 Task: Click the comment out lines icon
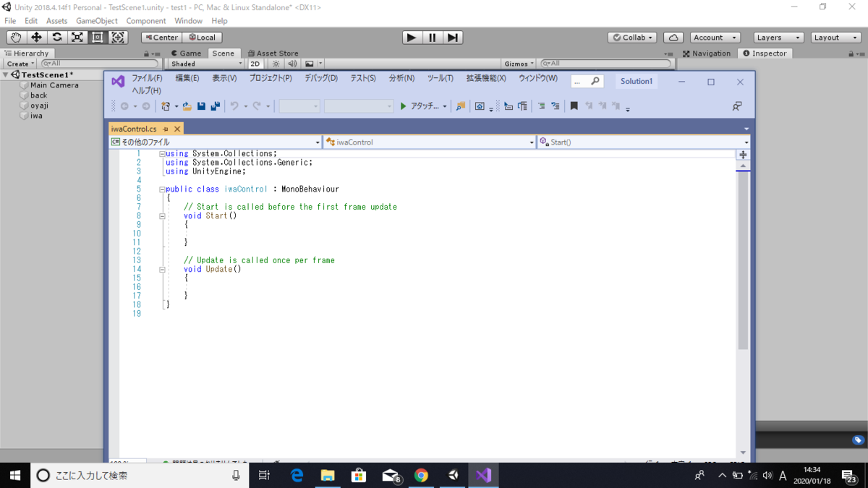pyautogui.click(x=541, y=106)
